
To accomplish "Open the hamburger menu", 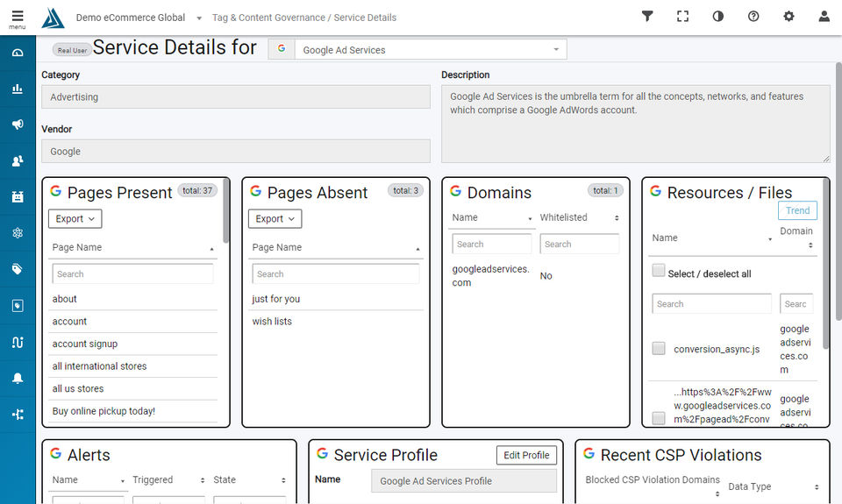I will point(18,17).
